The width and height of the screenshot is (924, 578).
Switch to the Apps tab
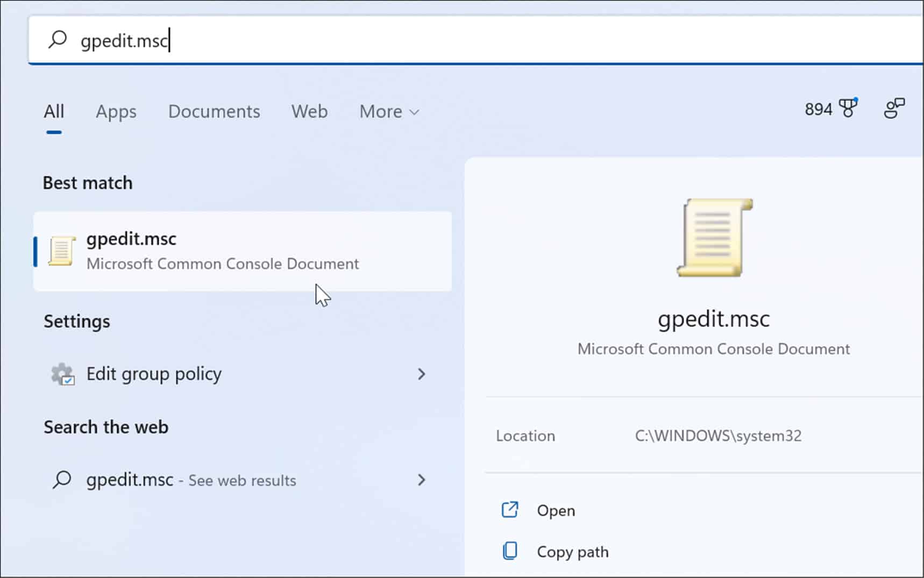tap(116, 112)
